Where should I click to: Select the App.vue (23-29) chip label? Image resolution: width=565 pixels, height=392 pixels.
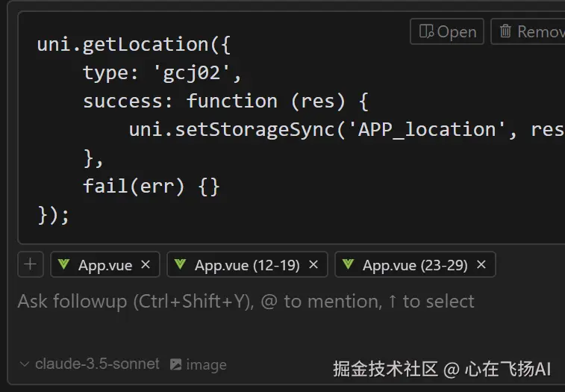pyautogui.click(x=415, y=265)
